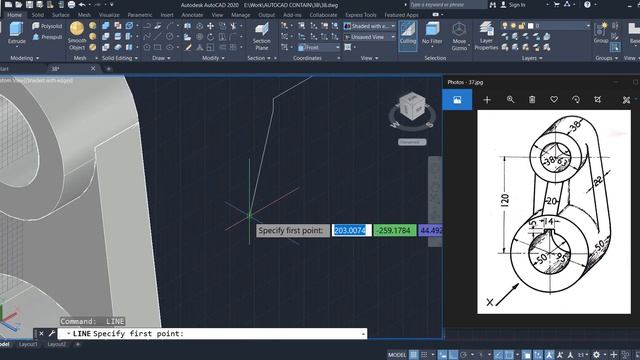This screenshot has height=360, width=640.
Task: Click the Polysolid tool
Action: tap(47, 26)
